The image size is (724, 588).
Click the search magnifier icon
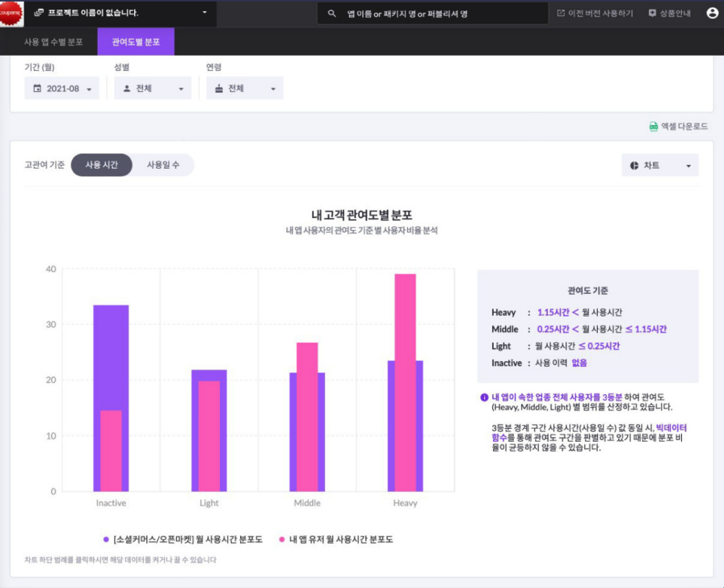click(x=331, y=14)
